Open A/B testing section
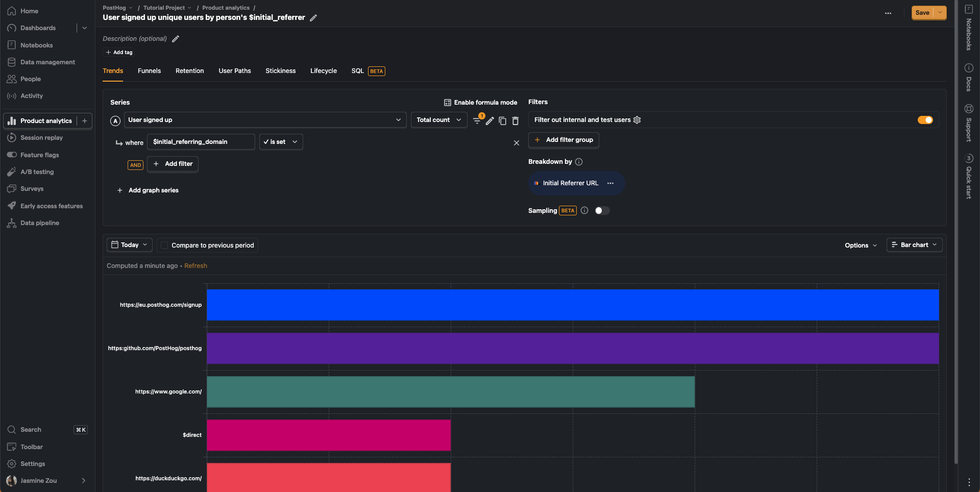The height and width of the screenshot is (492, 980). [37, 171]
